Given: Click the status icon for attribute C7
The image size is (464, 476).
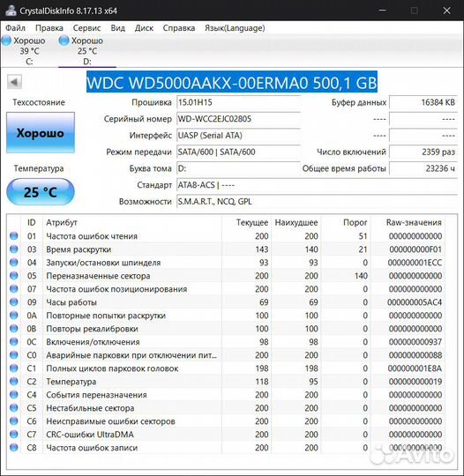Looking at the screenshot, I should click(x=14, y=435).
